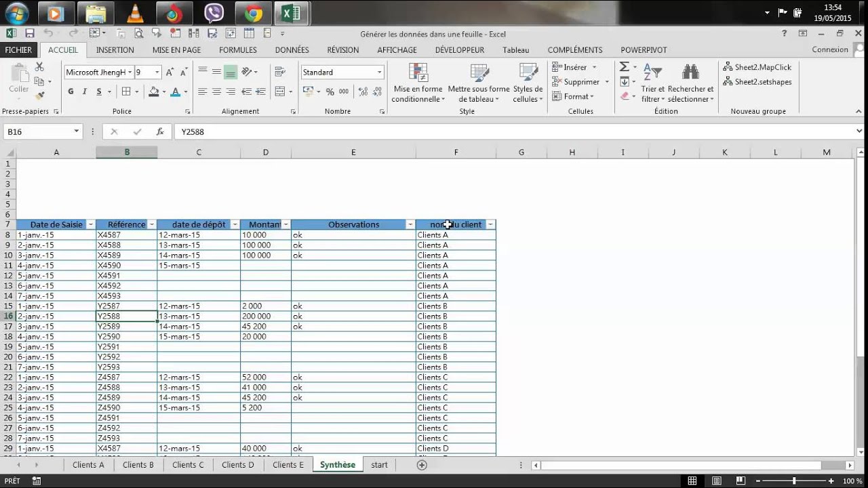The width and height of the screenshot is (868, 488).
Task: Open the Standard number format dropdown
Action: [x=379, y=72]
